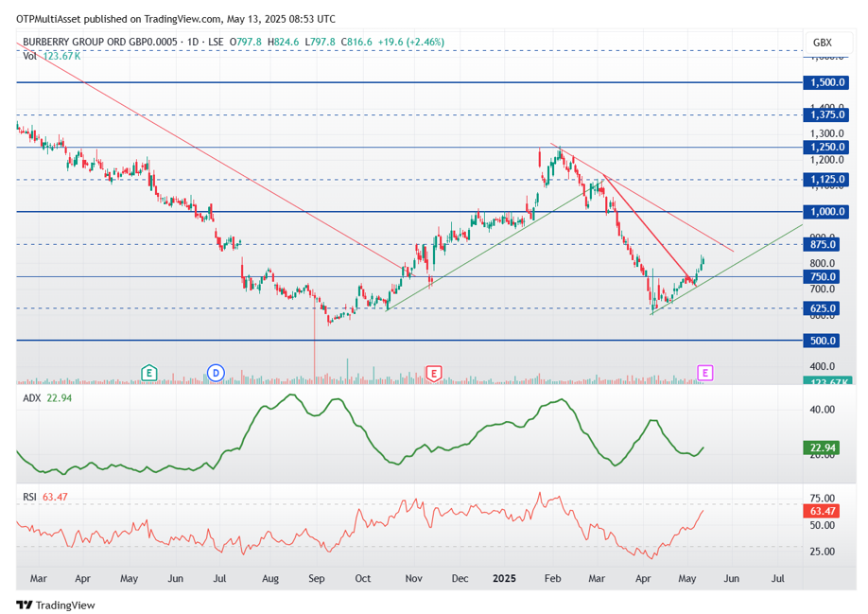Click the 500.0 support level label
Image resolution: width=868 pixels, height=614 pixels.
coord(822,341)
